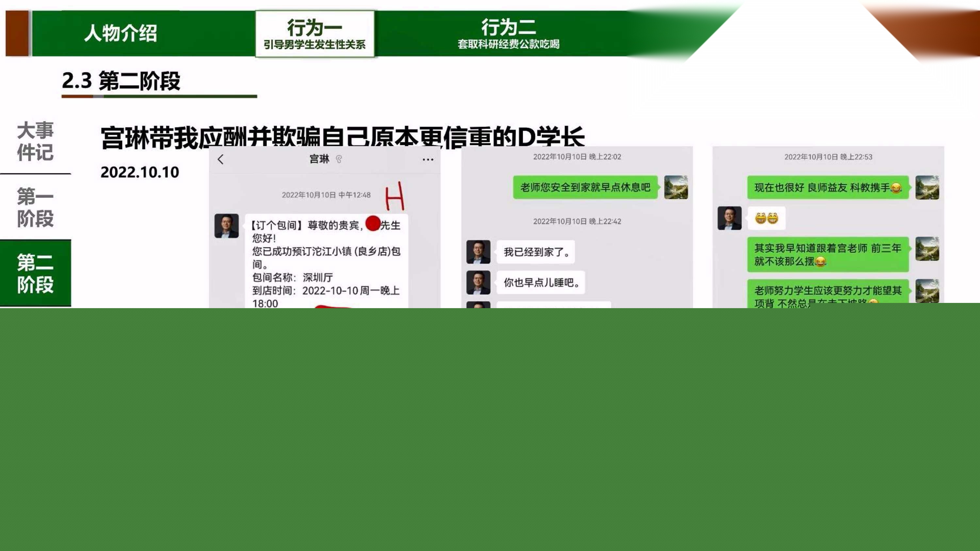Click landscape avatar beside 现在也很好 message
The image size is (980, 551).
(x=927, y=187)
